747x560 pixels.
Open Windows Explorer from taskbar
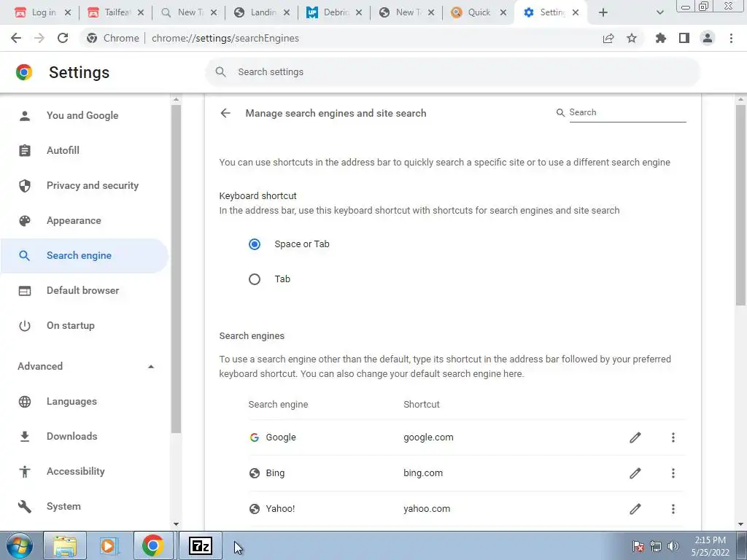pos(65,546)
